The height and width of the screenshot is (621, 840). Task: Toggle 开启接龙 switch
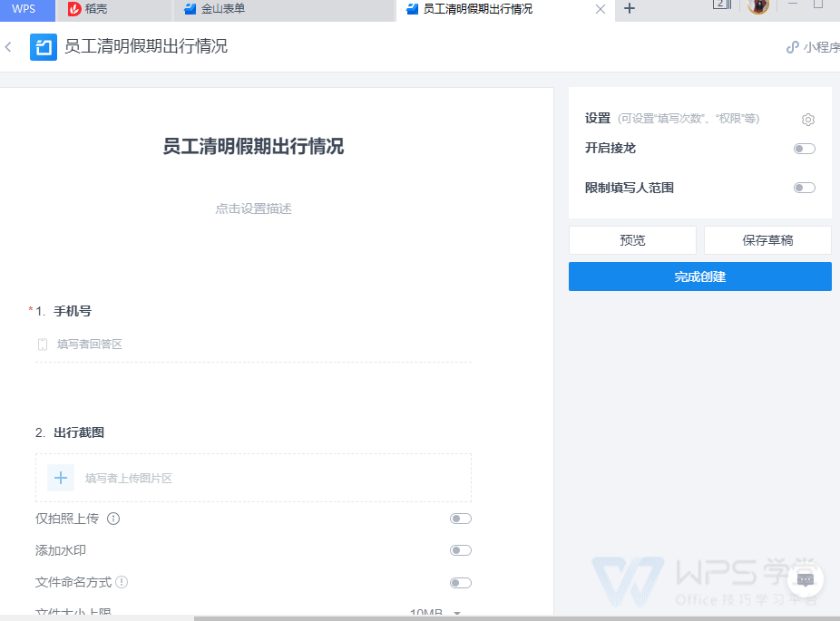coord(804,149)
